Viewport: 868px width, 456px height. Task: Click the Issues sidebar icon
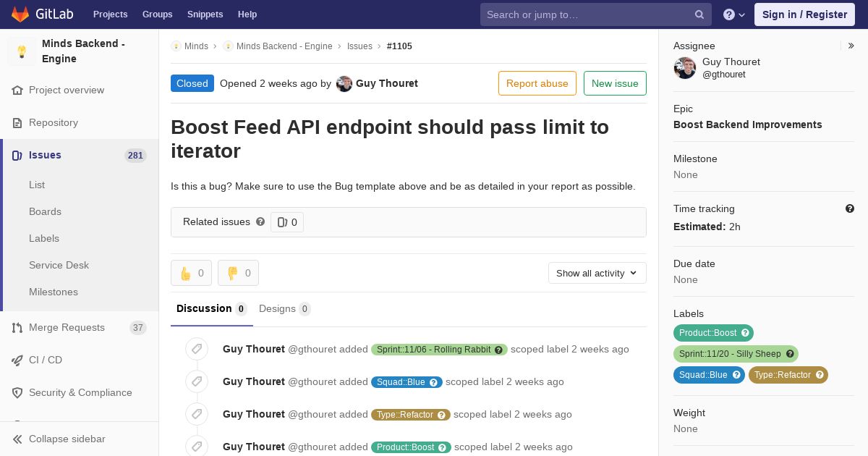17,156
